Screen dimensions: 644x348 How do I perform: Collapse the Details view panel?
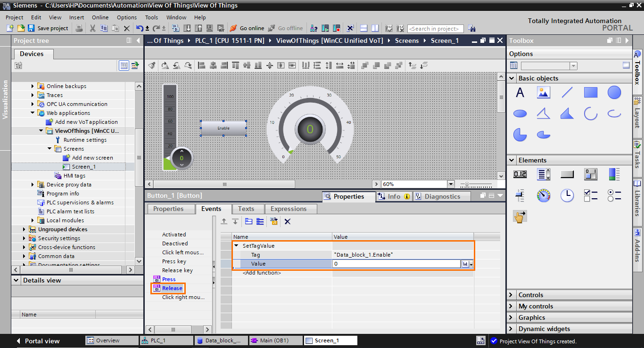coord(17,280)
